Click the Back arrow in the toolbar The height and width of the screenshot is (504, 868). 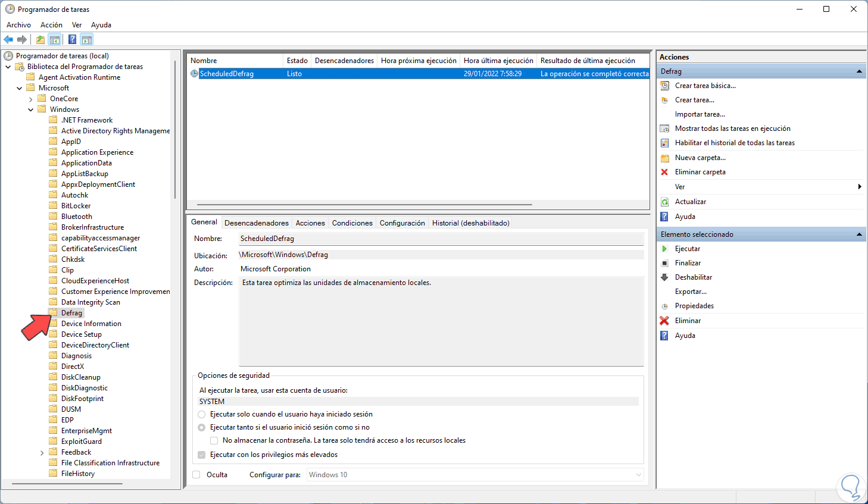click(8, 40)
